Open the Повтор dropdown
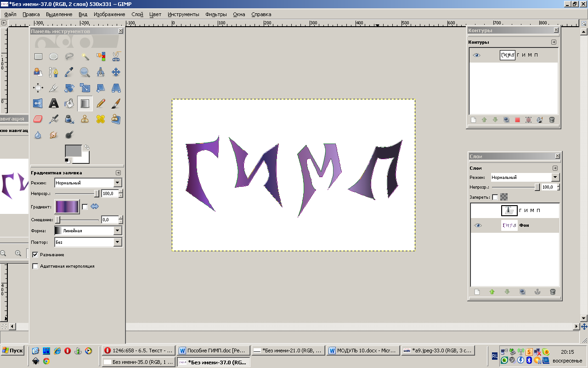The height and width of the screenshot is (368, 588). [x=88, y=242]
